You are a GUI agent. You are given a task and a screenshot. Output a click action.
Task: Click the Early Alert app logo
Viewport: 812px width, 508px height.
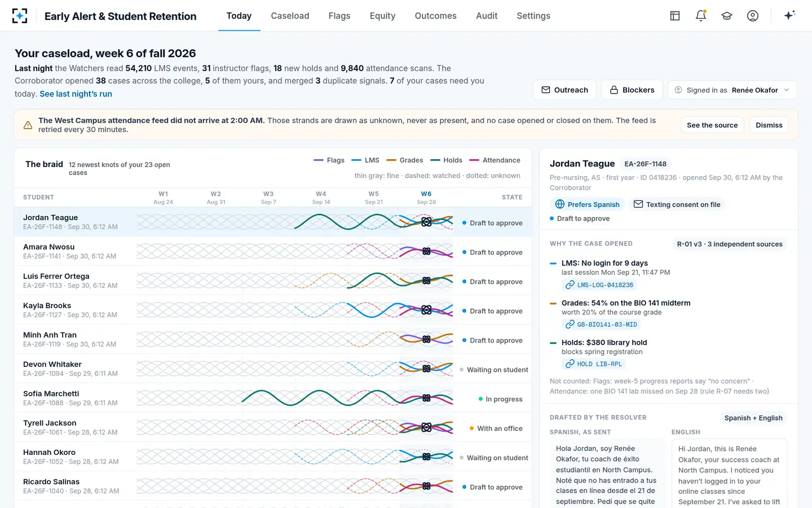[x=20, y=16]
